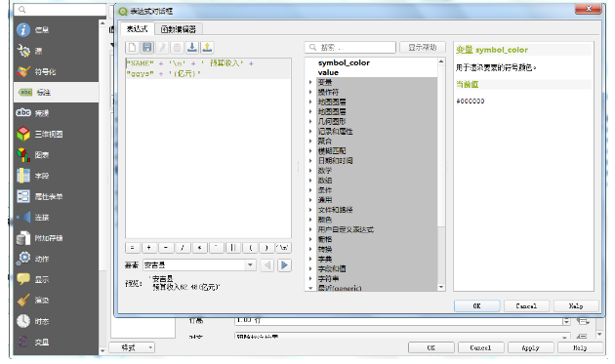Click OK in the layer properties window
The height and width of the screenshot is (364, 615).
pos(431,347)
